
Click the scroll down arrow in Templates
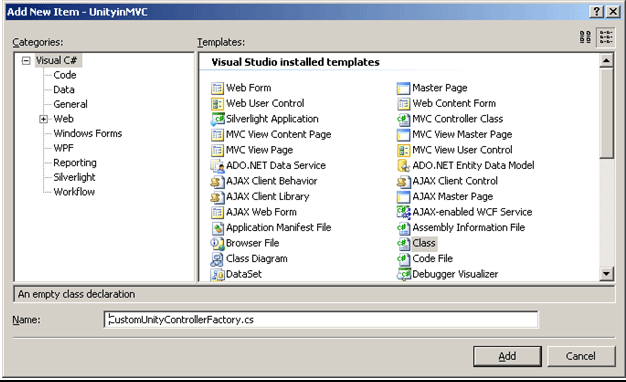tap(606, 273)
